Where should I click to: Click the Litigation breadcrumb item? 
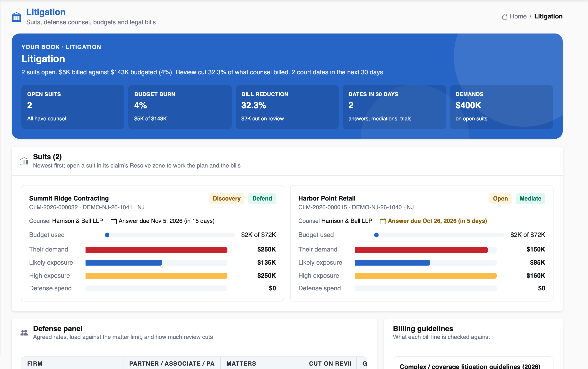548,16
